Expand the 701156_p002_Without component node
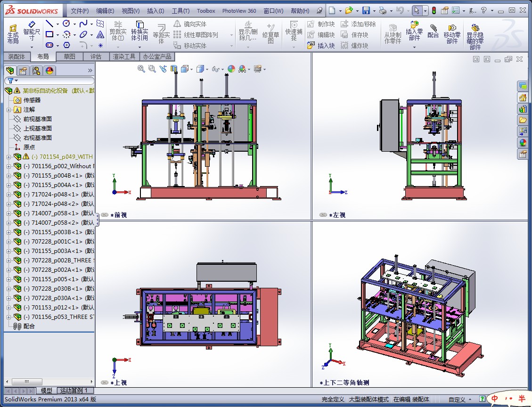The image size is (532, 407). click(9, 166)
